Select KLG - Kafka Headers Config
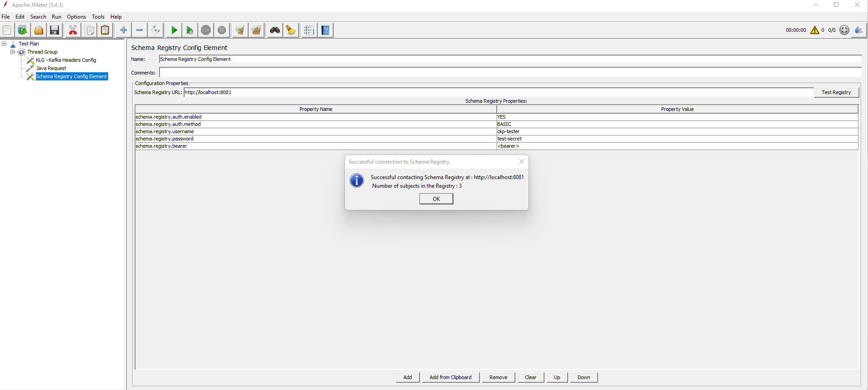The image size is (868, 390). tap(66, 60)
